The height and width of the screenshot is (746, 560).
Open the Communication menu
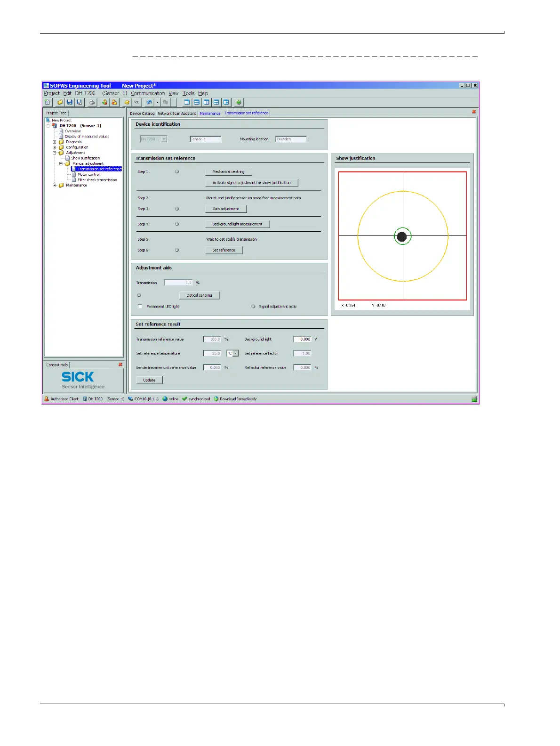coord(148,93)
